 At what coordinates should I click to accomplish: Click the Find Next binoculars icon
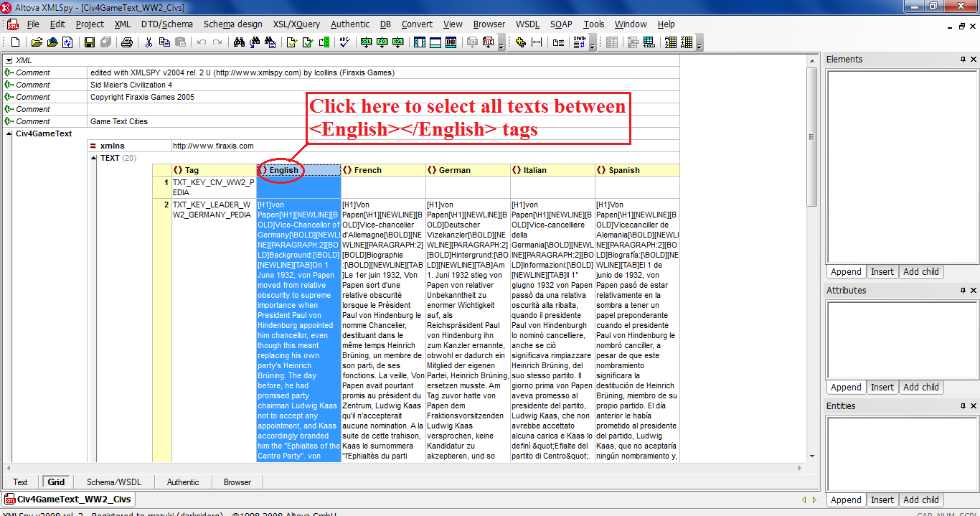click(255, 42)
